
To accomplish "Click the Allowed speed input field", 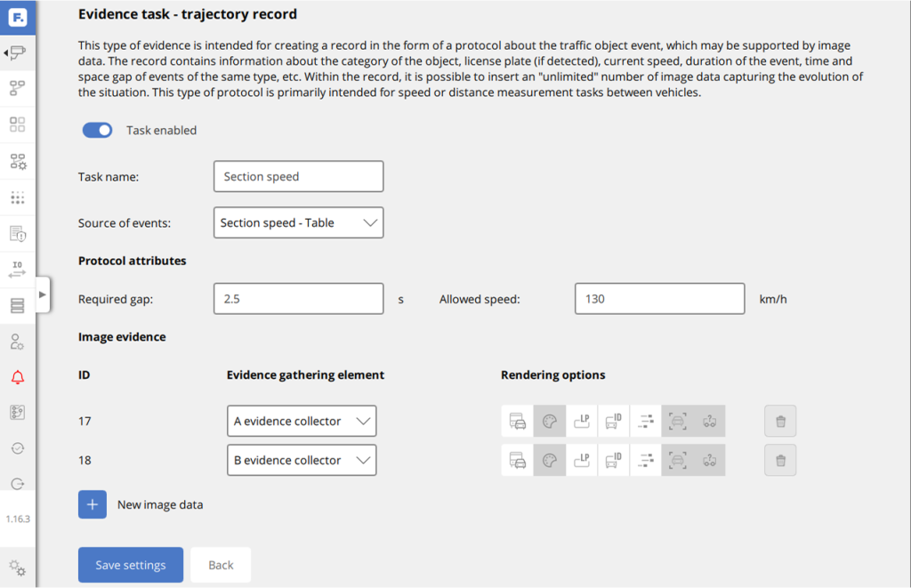I will (x=659, y=299).
